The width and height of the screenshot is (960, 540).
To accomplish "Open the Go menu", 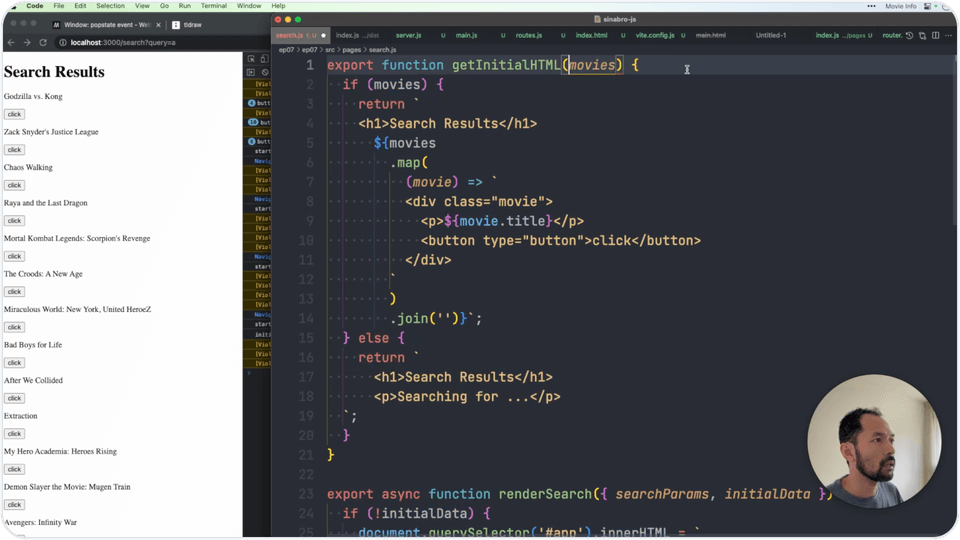I will click(164, 6).
